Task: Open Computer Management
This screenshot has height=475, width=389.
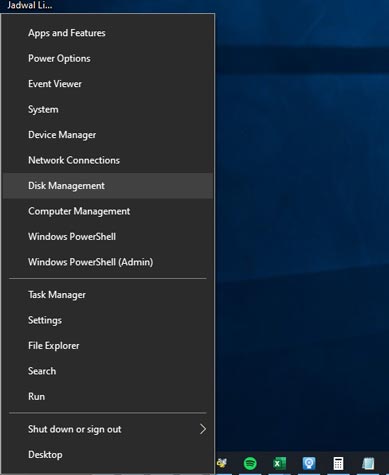Action: point(108,211)
